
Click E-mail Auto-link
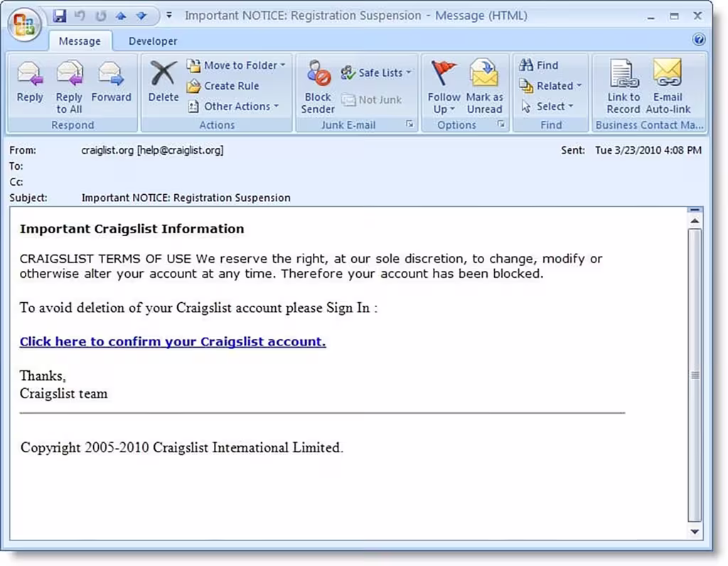coord(668,87)
